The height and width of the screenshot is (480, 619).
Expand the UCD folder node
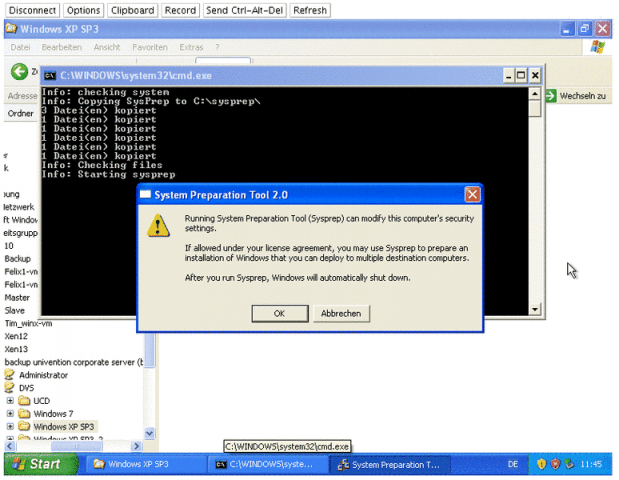(10, 401)
